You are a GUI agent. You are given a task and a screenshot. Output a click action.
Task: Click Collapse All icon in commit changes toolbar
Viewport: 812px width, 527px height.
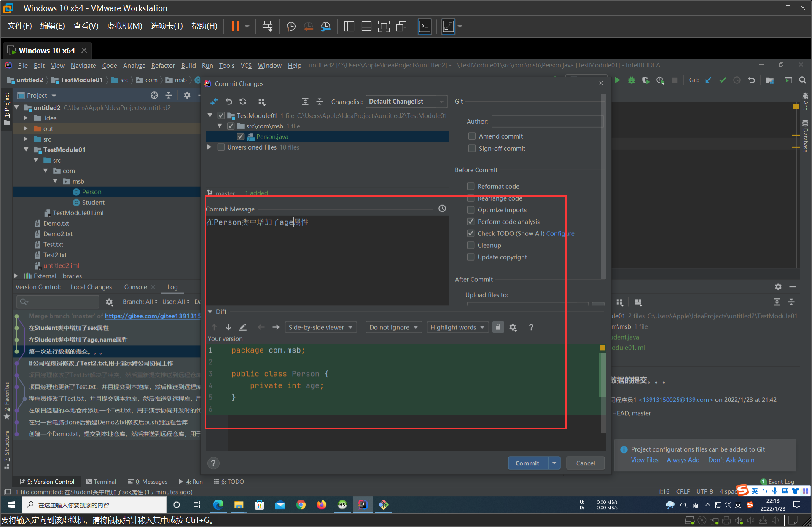point(320,102)
